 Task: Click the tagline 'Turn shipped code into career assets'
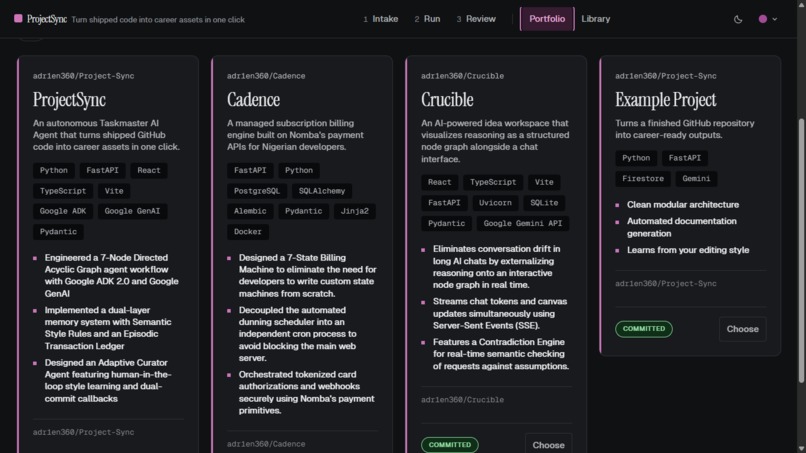coord(158,20)
